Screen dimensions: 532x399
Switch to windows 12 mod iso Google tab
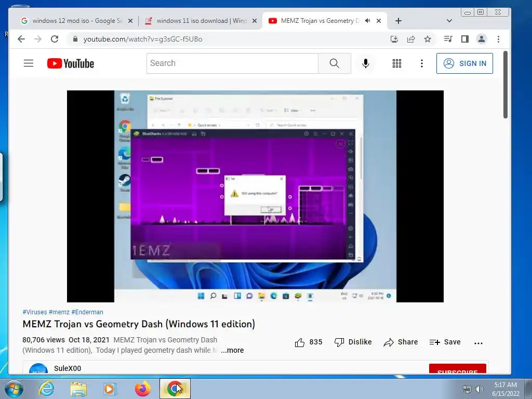78,21
